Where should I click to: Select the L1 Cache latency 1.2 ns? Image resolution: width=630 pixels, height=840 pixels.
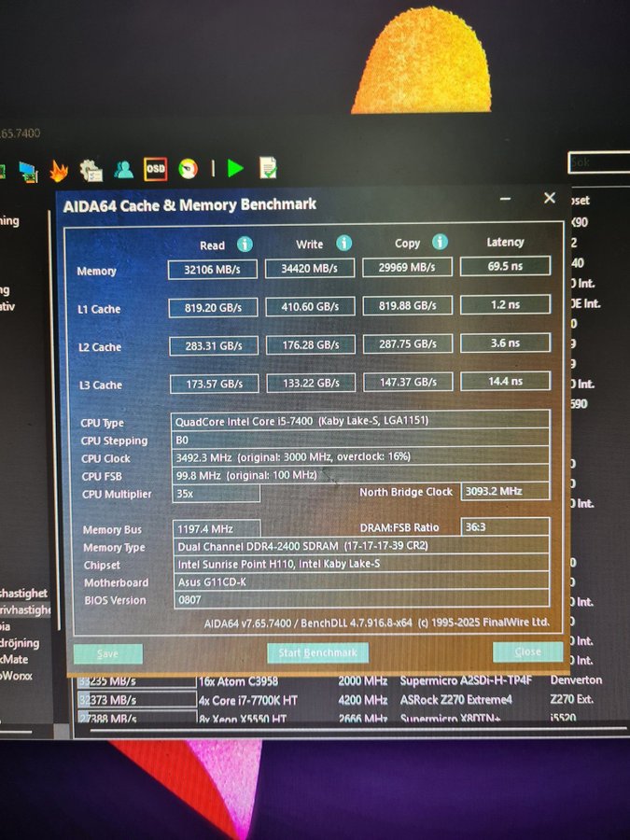pos(505,304)
